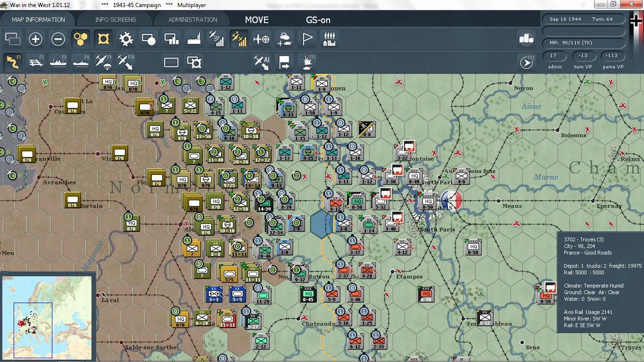Image resolution: width=644 pixels, height=362 pixels.
Task: Select the blue unit counter 3=3
Action: click(x=214, y=294)
